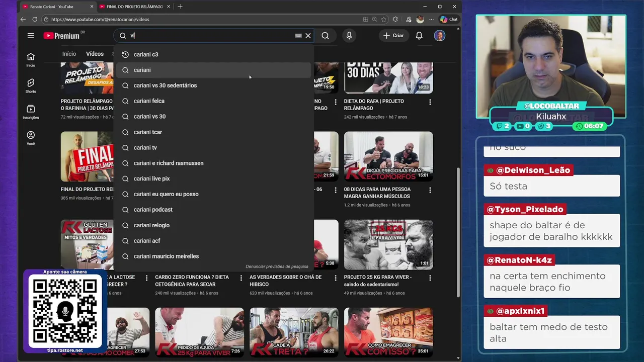Open media control music icon
Screen dimensions: 644x362
point(408,19)
